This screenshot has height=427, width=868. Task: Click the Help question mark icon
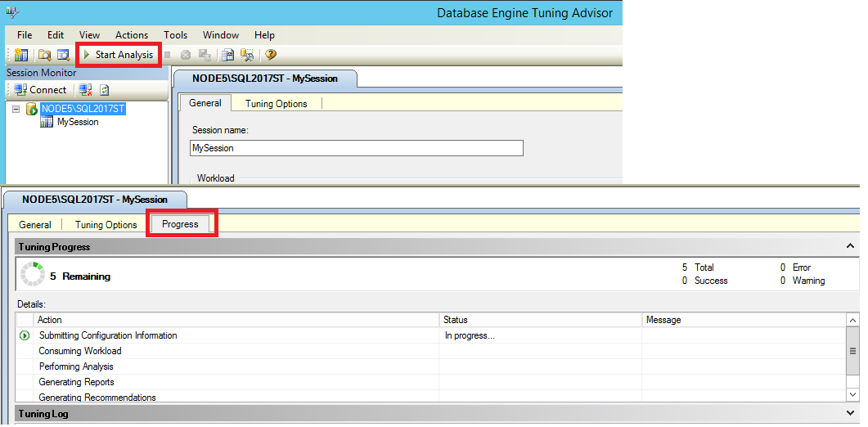coord(271,55)
